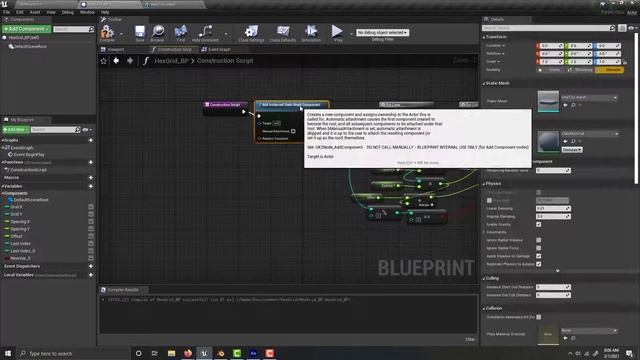Use selected asset arrow for material slot
Viewport: 640px width, 360px height.
pyautogui.click(x=565, y=141)
